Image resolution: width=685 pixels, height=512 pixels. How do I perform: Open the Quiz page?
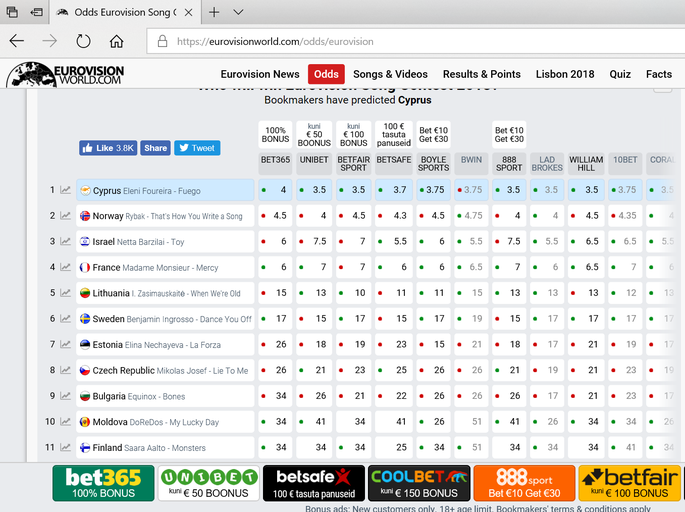pyautogui.click(x=620, y=74)
